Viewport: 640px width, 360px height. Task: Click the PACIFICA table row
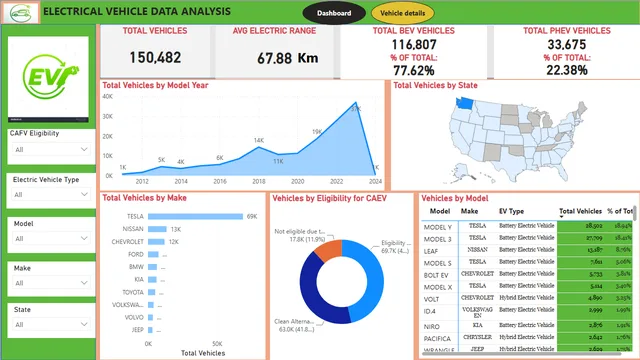click(527, 338)
